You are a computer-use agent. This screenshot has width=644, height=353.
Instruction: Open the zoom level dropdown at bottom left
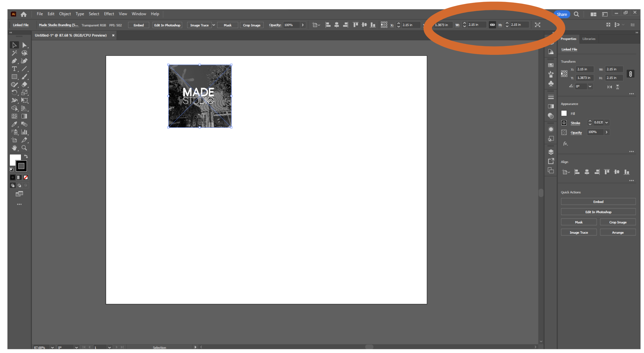pyautogui.click(x=52, y=347)
